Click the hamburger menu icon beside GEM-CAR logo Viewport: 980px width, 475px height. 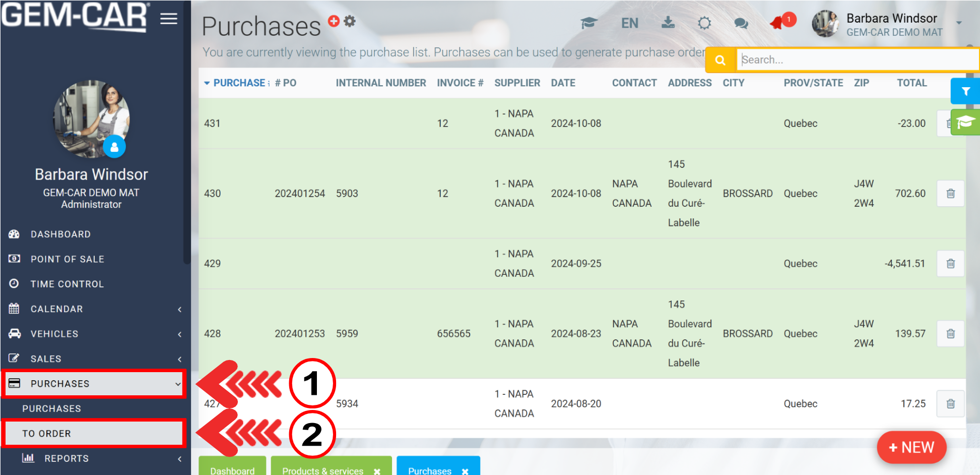pos(169,19)
